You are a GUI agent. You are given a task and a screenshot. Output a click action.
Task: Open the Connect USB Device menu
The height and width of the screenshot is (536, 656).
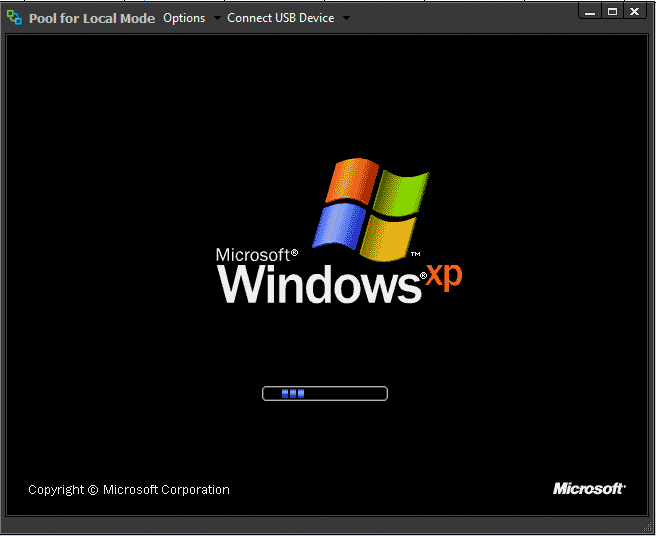[280, 18]
